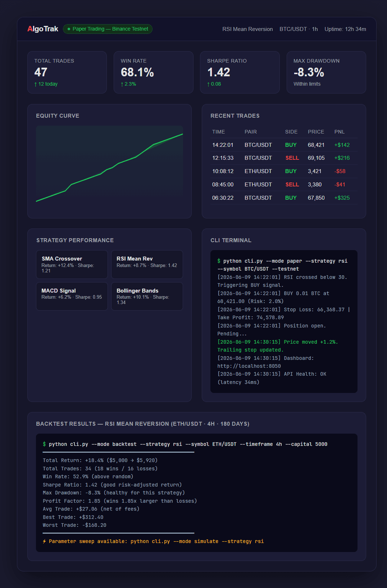Click the 2.3% win rate change
Screen dimensions: 387x588
click(128, 84)
